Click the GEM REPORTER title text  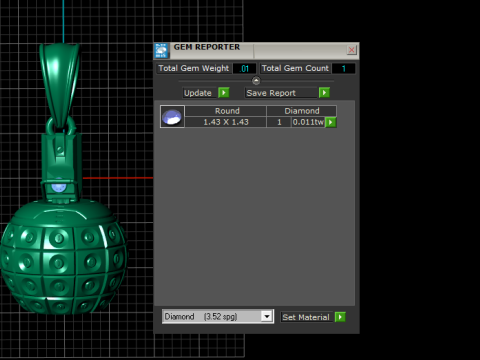pyautogui.click(x=207, y=47)
